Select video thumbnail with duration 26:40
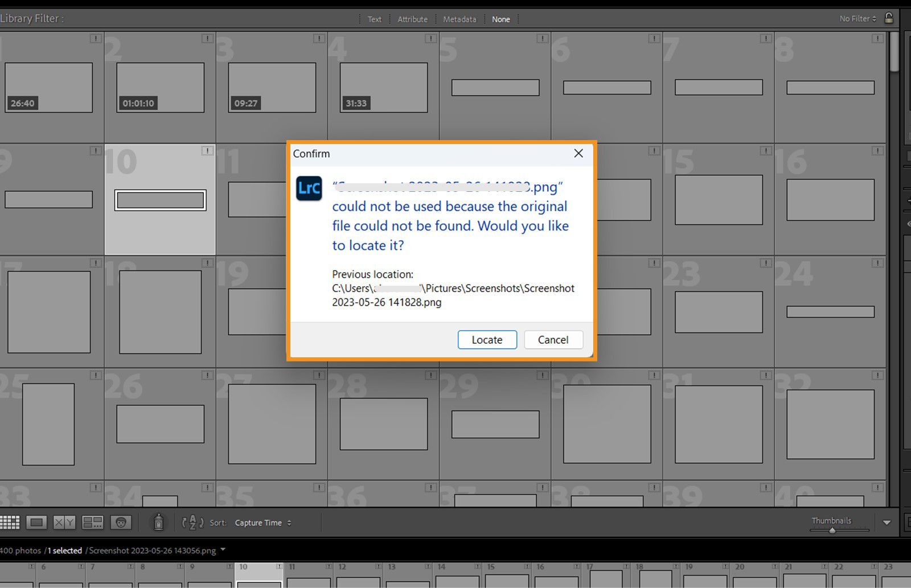This screenshot has width=911, height=588. [x=48, y=87]
